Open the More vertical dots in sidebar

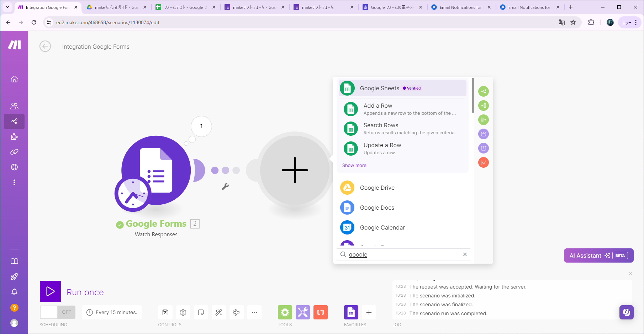[x=14, y=182]
